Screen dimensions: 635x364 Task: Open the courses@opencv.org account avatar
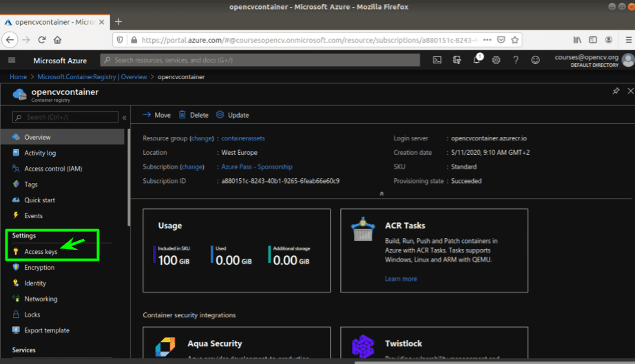pos(628,61)
